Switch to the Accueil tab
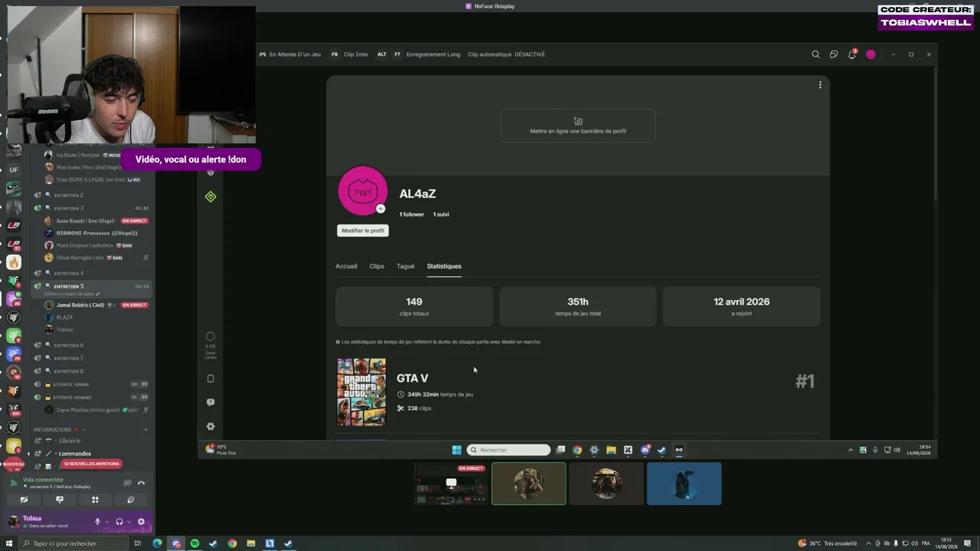Viewport: 980px width, 551px height. (346, 266)
